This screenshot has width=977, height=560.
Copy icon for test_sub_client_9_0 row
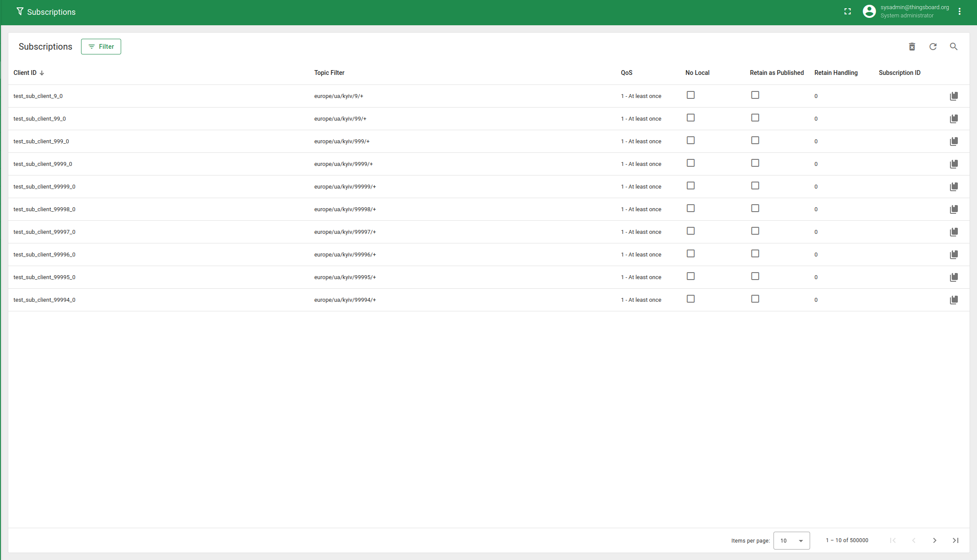[953, 96]
